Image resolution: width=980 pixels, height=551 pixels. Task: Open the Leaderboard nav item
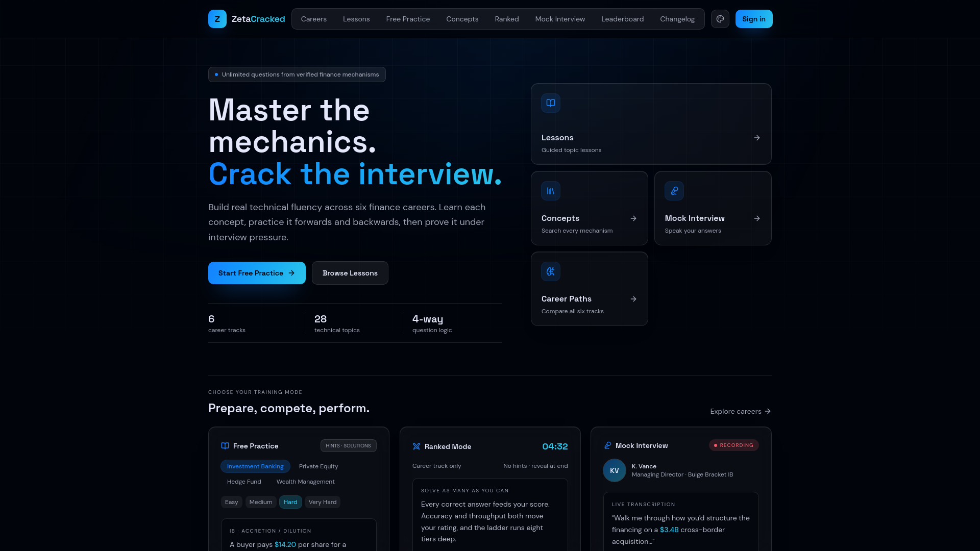coord(623,19)
